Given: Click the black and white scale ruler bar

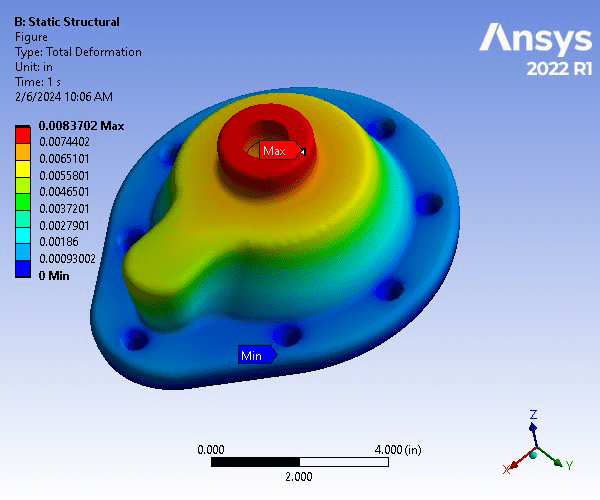Looking at the screenshot, I should (299, 462).
